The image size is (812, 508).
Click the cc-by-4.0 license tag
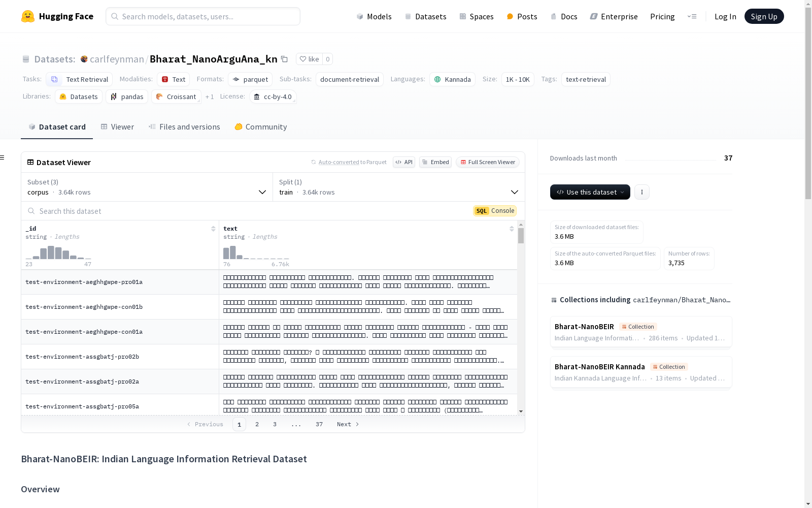pos(273,97)
